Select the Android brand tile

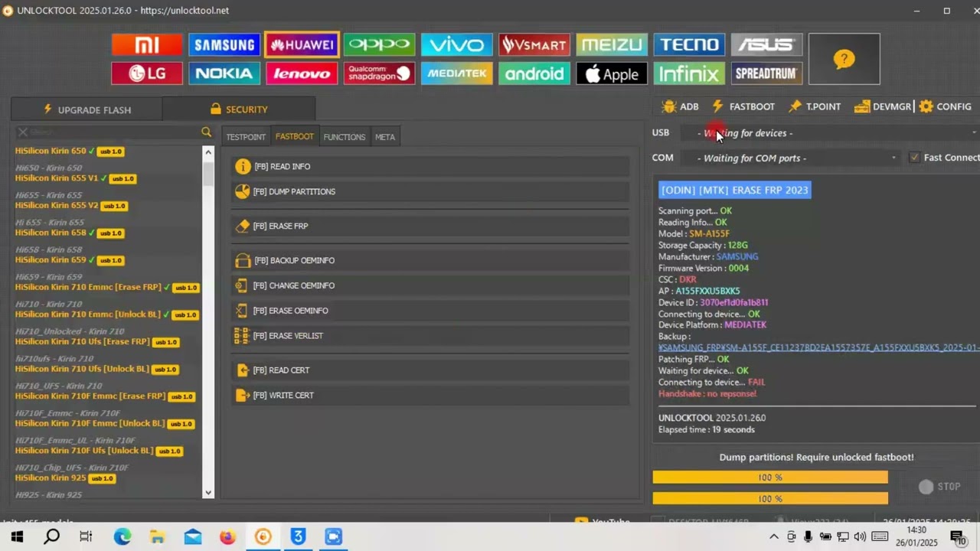click(x=534, y=73)
